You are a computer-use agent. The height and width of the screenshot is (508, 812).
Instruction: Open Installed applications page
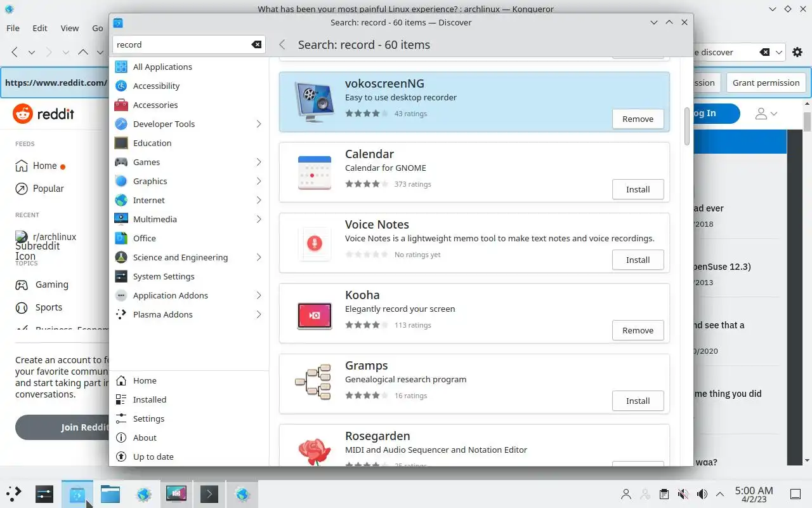pyautogui.click(x=188, y=399)
